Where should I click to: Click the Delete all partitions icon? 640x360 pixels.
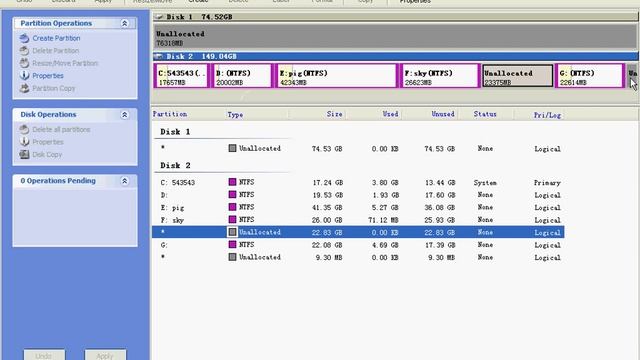click(24, 129)
